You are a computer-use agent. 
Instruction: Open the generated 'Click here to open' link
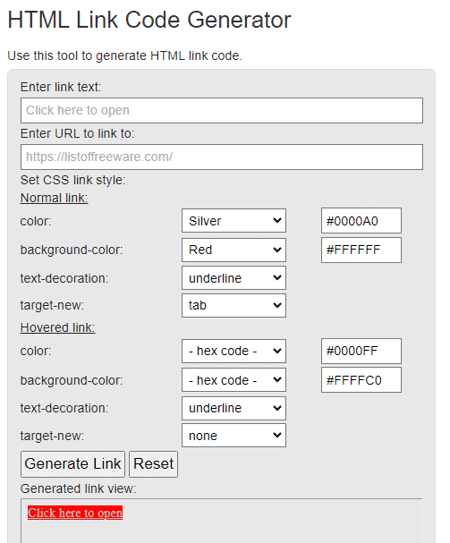coord(75,513)
